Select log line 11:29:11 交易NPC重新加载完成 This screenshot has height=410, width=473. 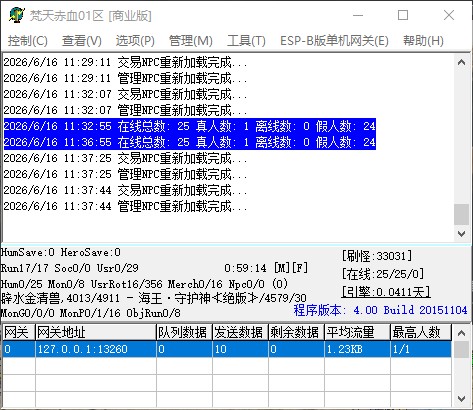click(x=125, y=62)
